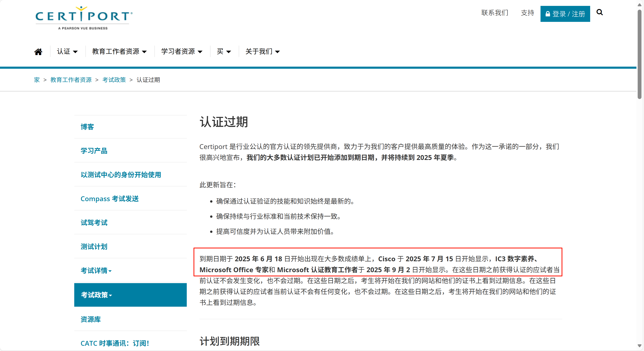Click bullet 提高可信度并为认证人员带来附加价值
The height and width of the screenshot is (351, 644).
click(x=275, y=232)
